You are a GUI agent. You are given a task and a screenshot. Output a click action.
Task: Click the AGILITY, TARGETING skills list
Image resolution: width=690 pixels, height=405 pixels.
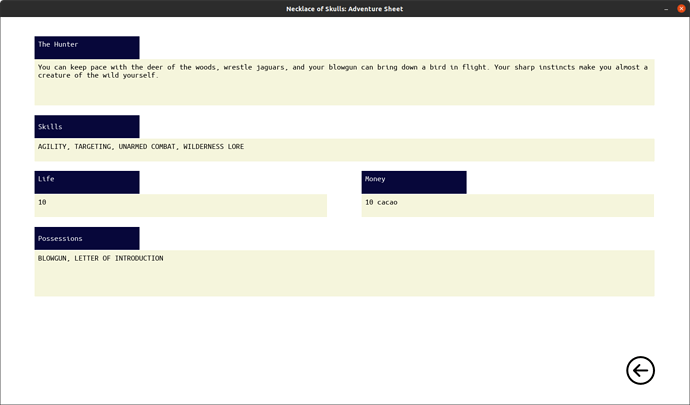(x=345, y=150)
